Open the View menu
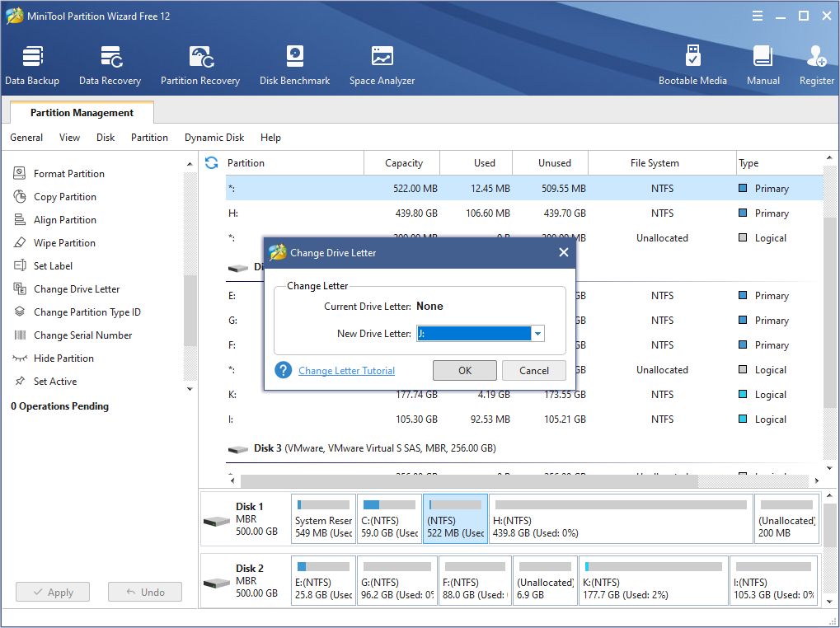 pos(69,138)
